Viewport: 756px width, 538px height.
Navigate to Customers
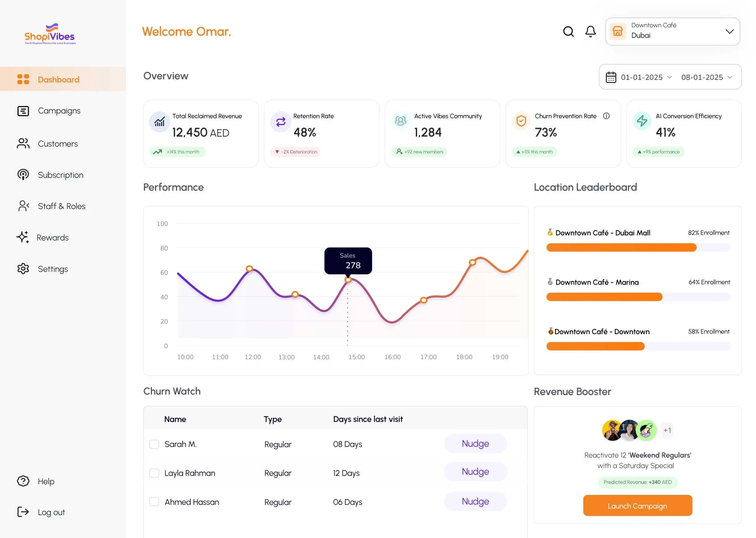[x=58, y=144]
